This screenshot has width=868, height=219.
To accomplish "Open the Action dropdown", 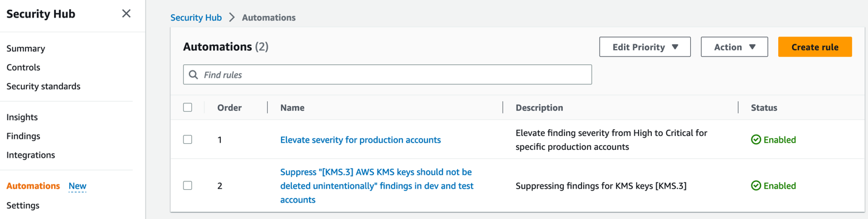I will click(734, 47).
